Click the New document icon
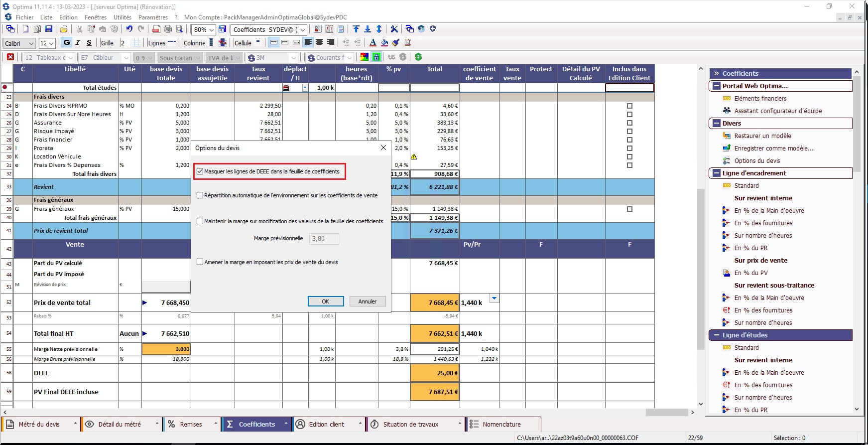 [x=25, y=29]
